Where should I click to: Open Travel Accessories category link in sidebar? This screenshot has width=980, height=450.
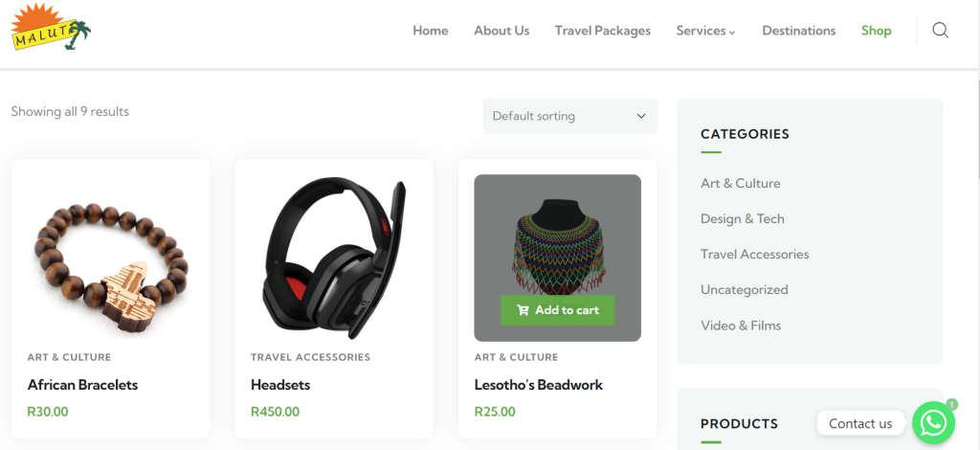tap(754, 255)
